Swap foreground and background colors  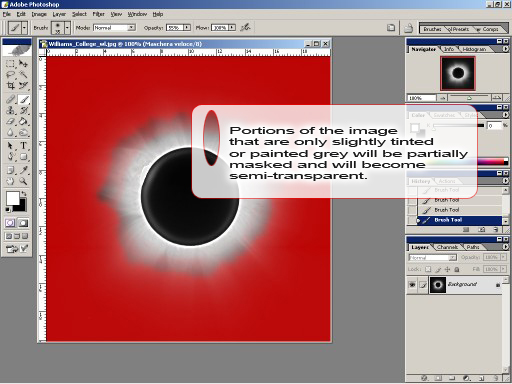(x=24, y=194)
